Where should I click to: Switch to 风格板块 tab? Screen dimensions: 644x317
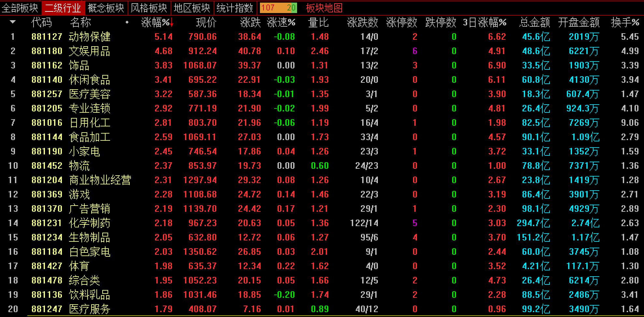(149, 8)
